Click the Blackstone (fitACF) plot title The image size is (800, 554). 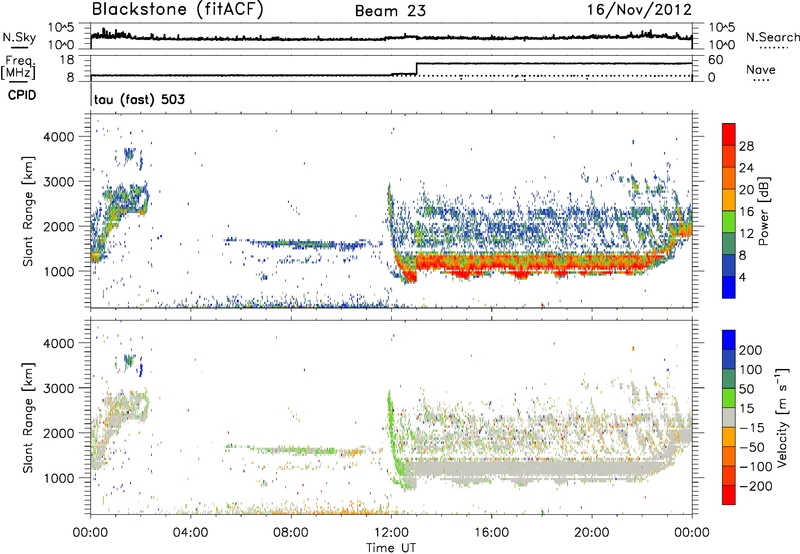[x=178, y=10]
